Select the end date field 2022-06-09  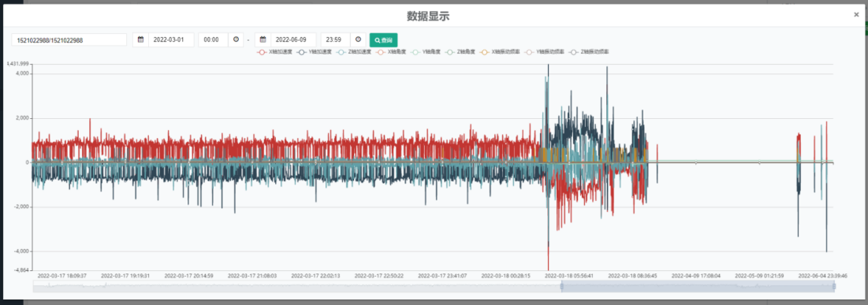pyautogui.click(x=293, y=40)
